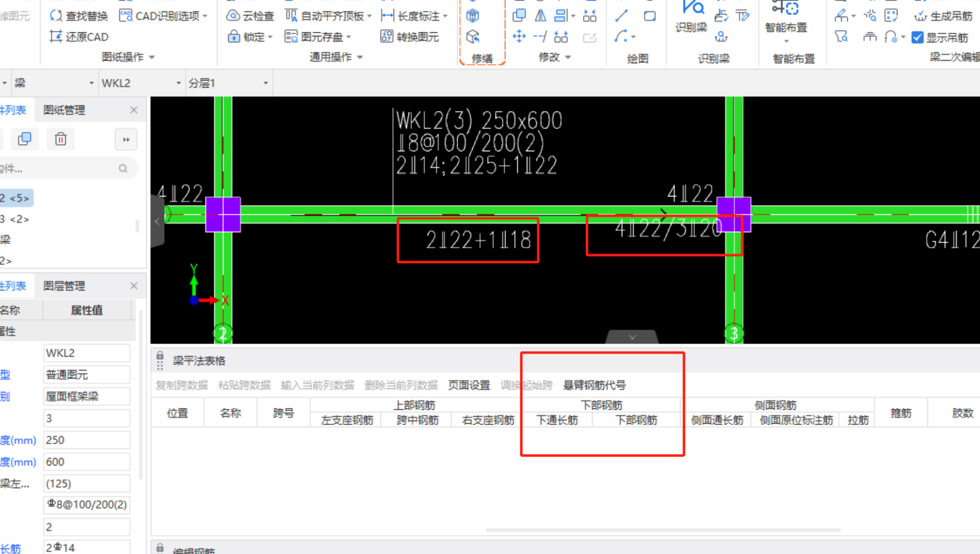Toggle the lock icon beside 编辑钢筋
The image size is (980, 554).
160,548
